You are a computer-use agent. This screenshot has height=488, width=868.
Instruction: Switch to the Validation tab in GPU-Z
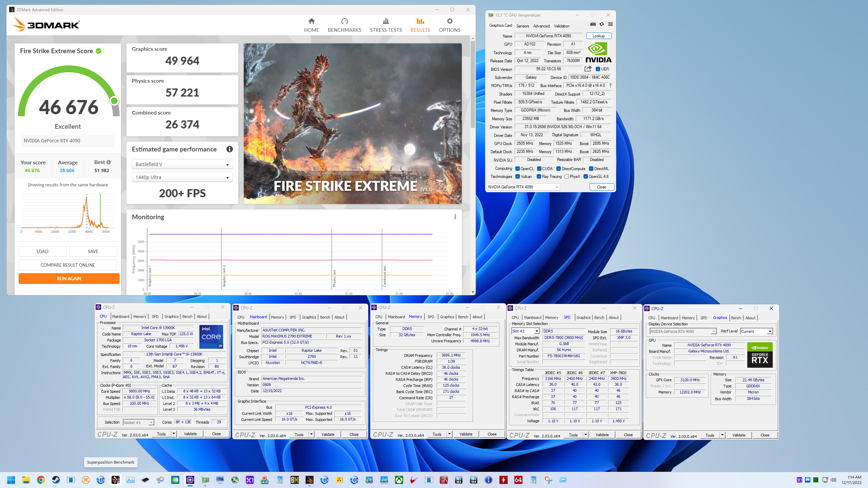(x=561, y=26)
